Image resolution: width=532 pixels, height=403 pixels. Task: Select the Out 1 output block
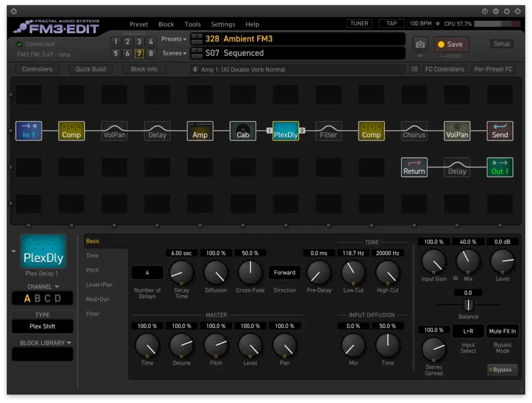pos(500,167)
